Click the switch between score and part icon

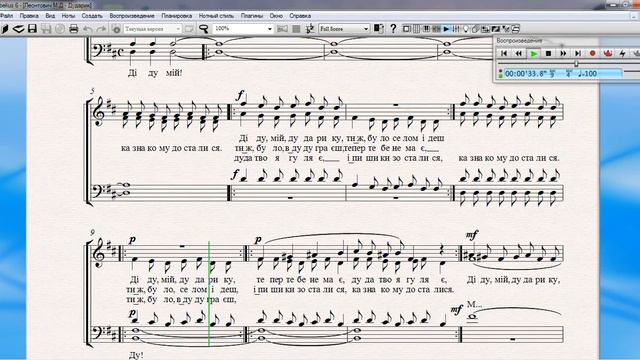click(x=378, y=29)
